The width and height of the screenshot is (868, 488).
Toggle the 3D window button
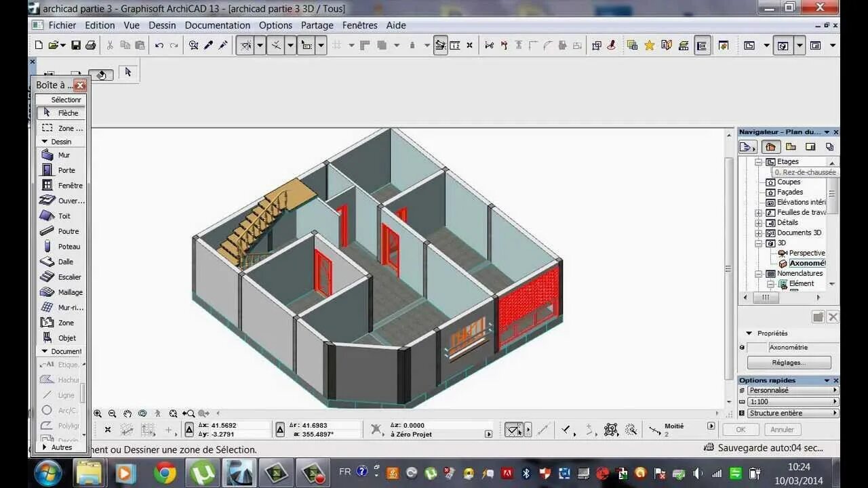click(x=783, y=45)
